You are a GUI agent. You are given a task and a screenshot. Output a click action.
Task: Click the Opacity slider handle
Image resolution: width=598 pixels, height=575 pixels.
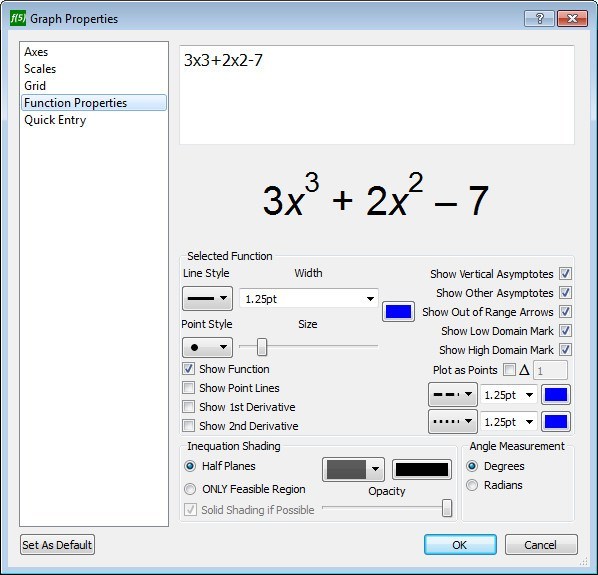pos(447,508)
